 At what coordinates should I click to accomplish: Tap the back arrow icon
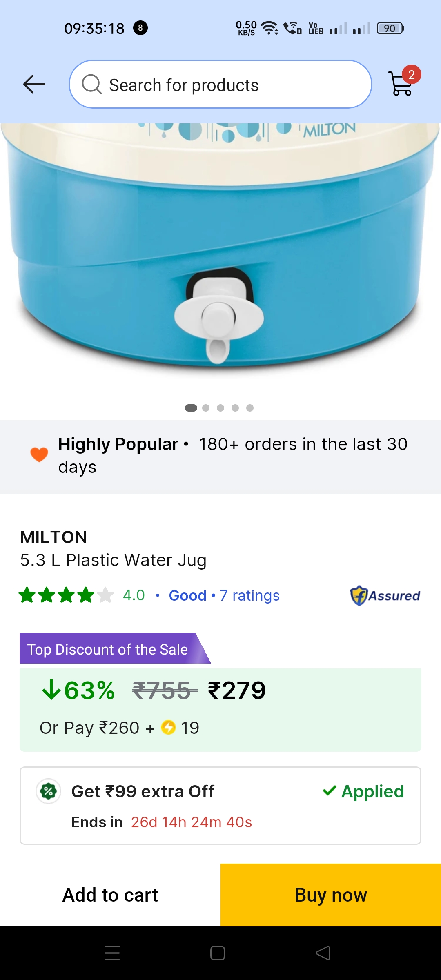34,85
